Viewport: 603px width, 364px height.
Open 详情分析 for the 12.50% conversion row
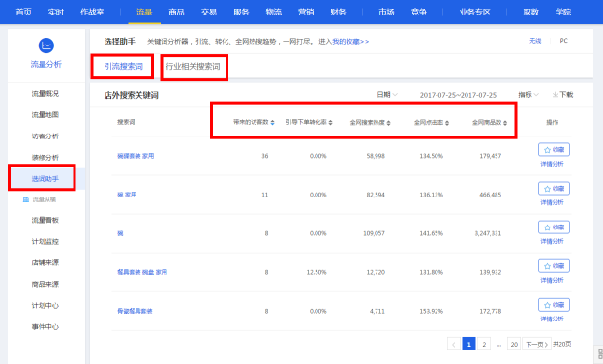pos(552,280)
